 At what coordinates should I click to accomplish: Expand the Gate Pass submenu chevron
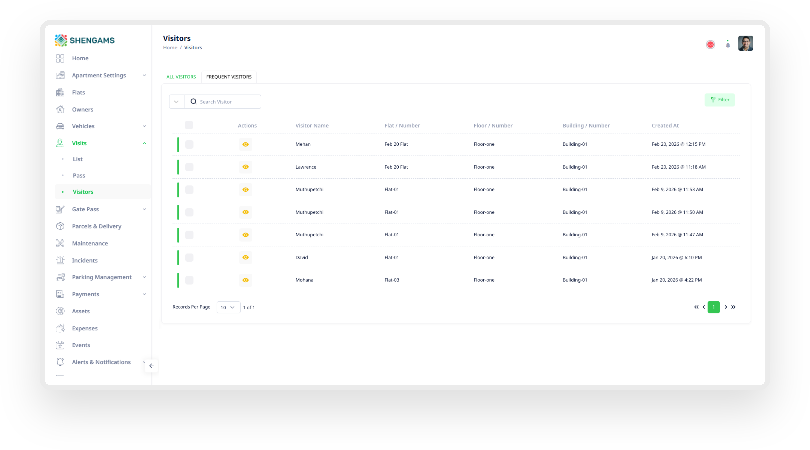pyautogui.click(x=144, y=209)
